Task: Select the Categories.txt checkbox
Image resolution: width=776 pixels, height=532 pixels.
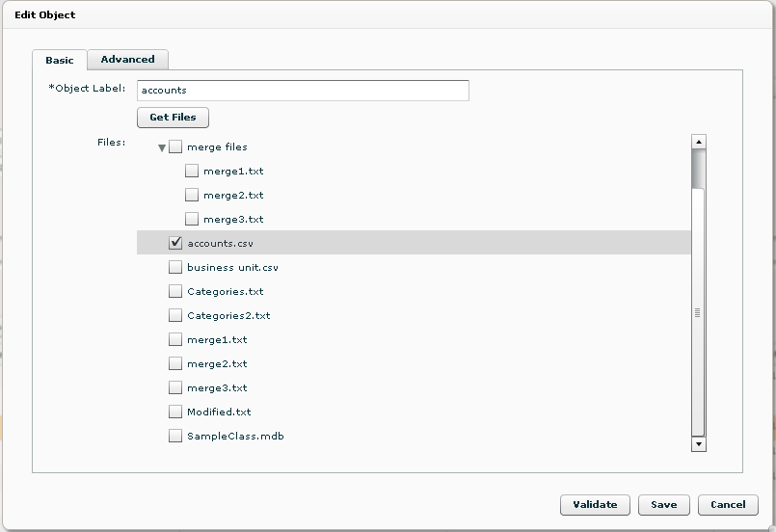Action: point(175,291)
